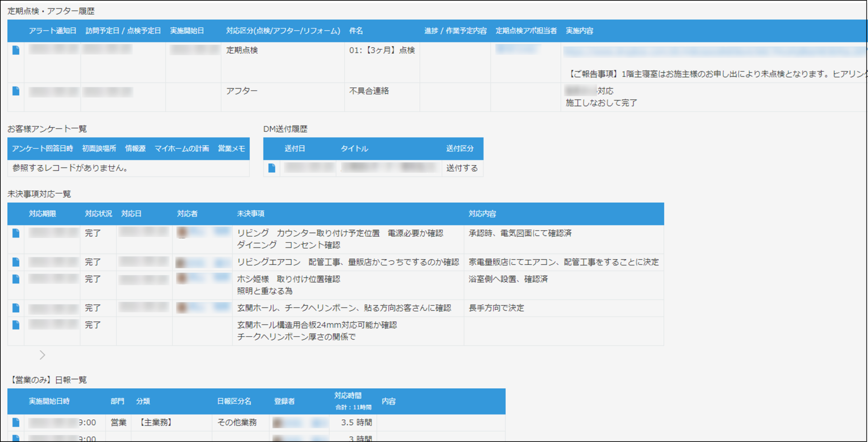Open the アフター 不具合連絡 record icon
The height and width of the screenshot is (442, 868).
point(16,91)
